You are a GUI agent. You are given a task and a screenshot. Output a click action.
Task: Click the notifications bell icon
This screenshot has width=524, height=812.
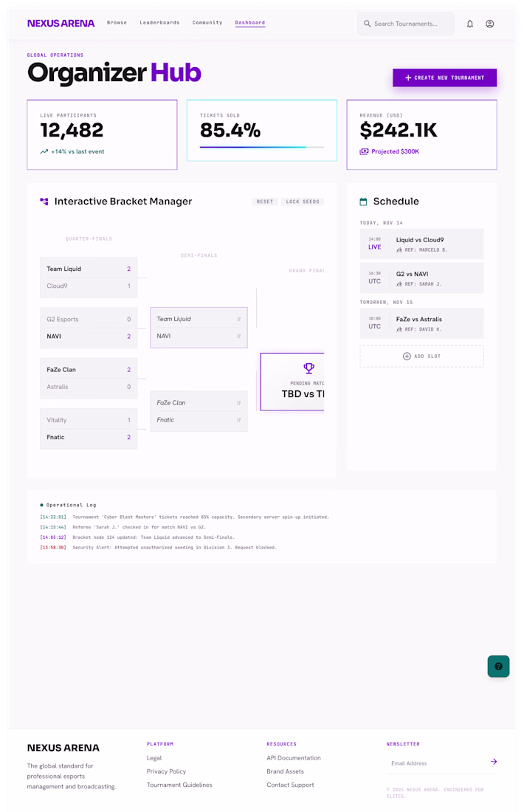(469, 24)
